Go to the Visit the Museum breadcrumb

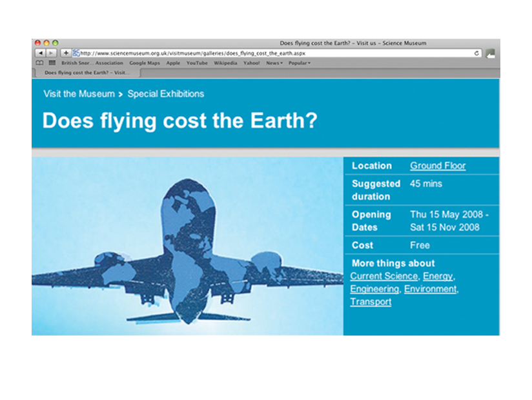pos(79,94)
